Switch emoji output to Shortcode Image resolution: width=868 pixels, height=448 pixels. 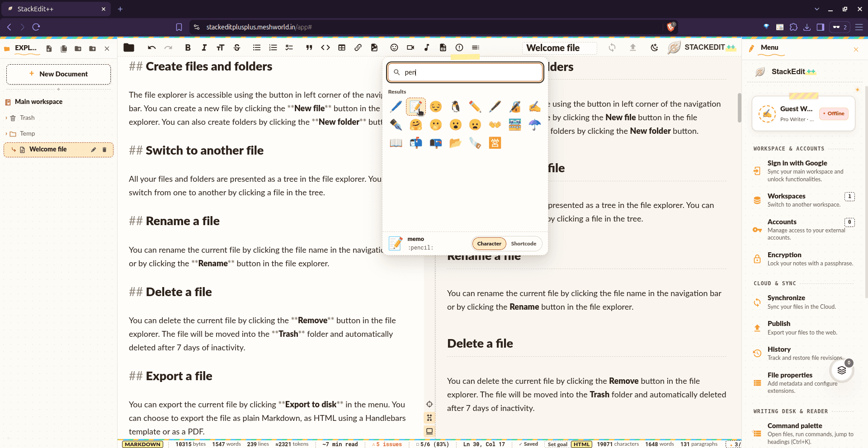(524, 244)
